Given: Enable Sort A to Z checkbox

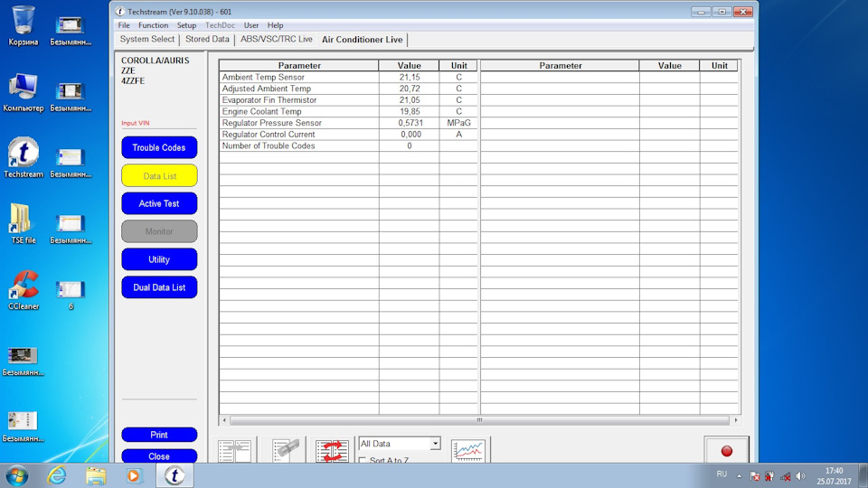Looking at the screenshot, I should pos(363,460).
